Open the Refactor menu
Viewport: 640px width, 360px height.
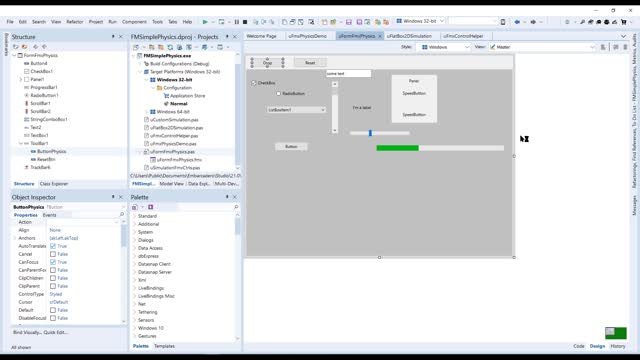pos(75,22)
